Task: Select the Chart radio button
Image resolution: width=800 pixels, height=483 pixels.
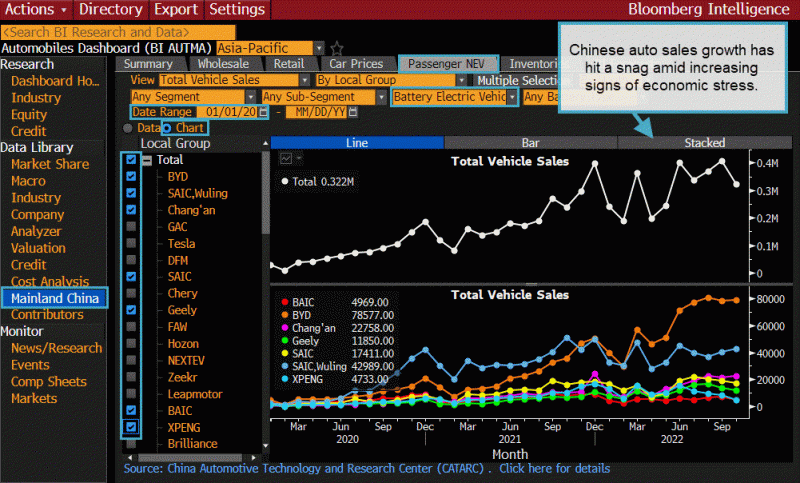Action: [x=166, y=128]
